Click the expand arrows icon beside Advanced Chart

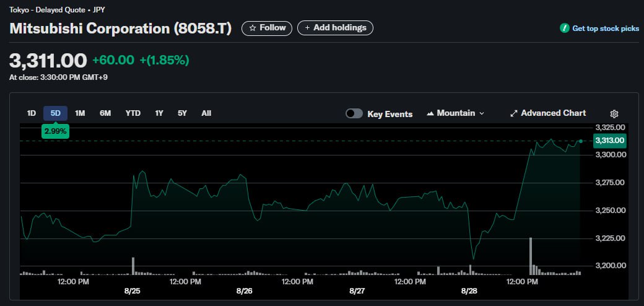[x=513, y=113]
